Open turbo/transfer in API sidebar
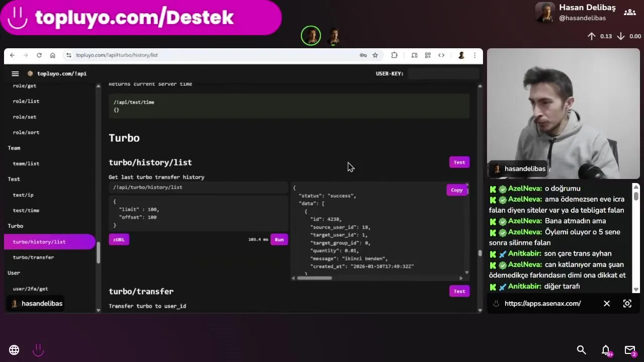The height and width of the screenshot is (362, 644). (x=33, y=257)
